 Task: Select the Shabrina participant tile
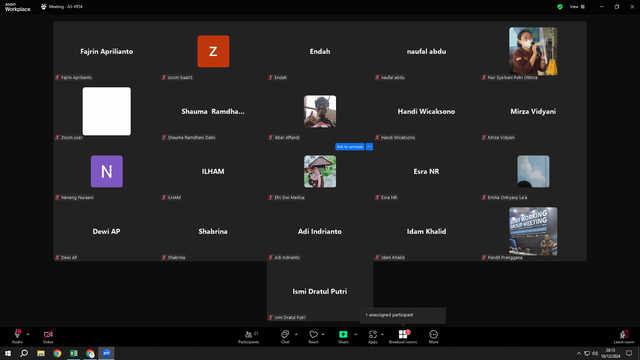213,231
